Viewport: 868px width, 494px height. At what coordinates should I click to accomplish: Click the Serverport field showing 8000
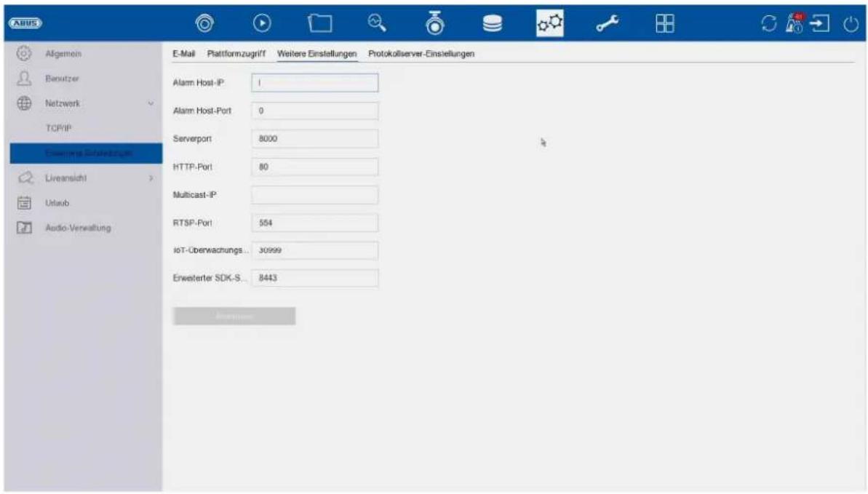click(x=315, y=138)
